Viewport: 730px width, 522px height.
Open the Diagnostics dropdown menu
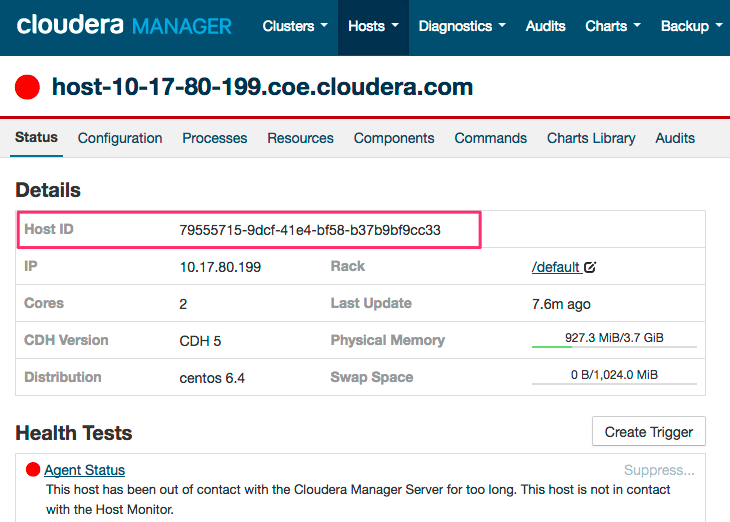pos(461,26)
